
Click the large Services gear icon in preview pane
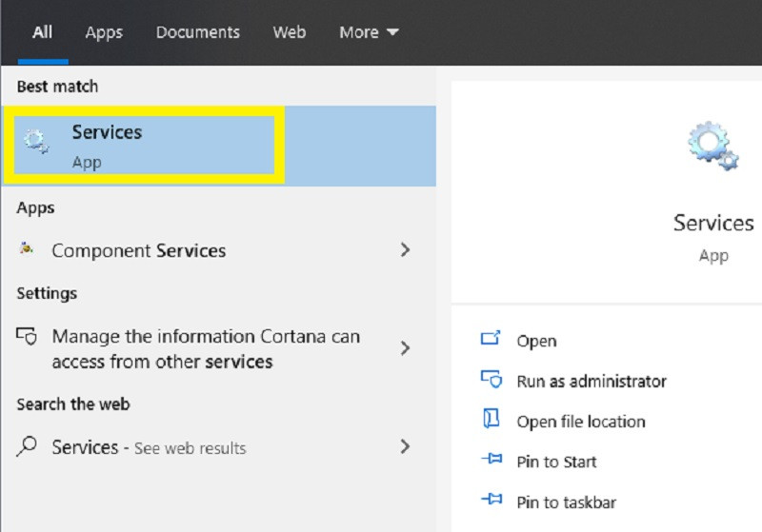(x=712, y=146)
